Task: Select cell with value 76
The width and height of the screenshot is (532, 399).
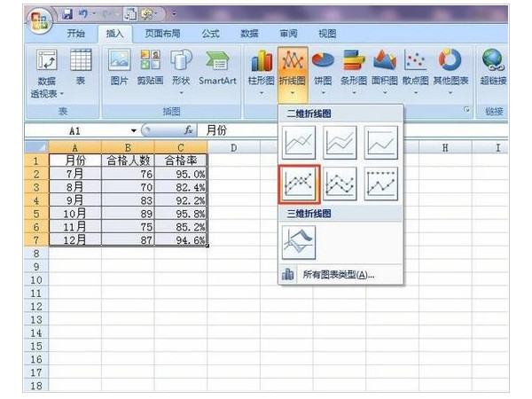Action: tap(128, 174)
